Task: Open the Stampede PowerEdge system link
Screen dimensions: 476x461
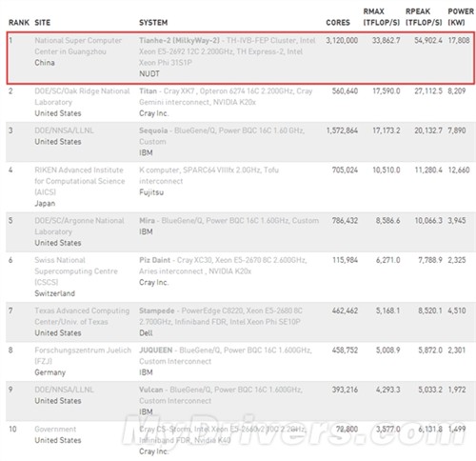Action: pos(221,316)
